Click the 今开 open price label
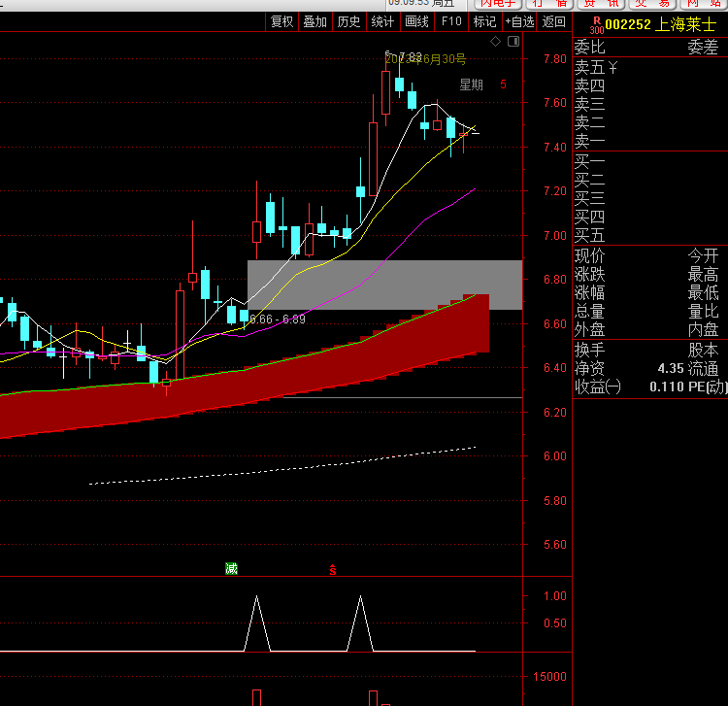728x706 pixels. [703, 256]
